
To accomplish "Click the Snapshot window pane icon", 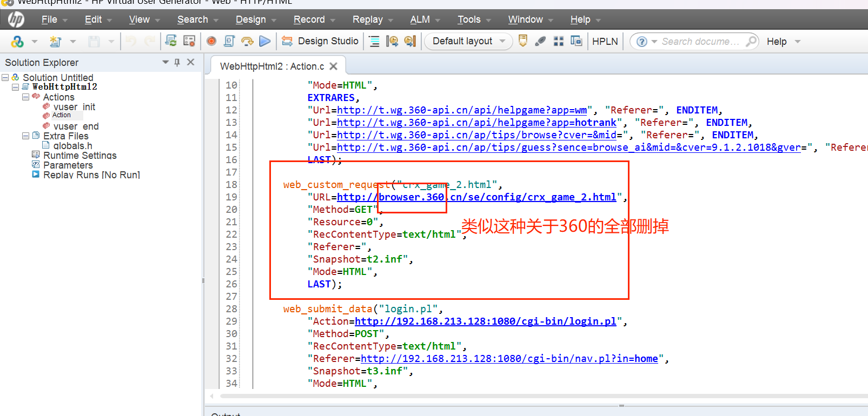I will [577, 41].
